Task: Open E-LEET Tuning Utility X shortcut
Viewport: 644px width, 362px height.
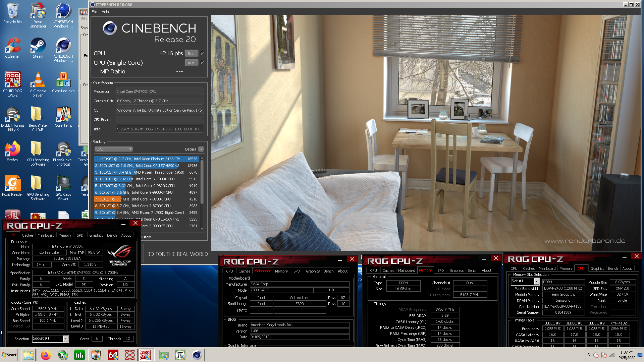Action: 12,119
